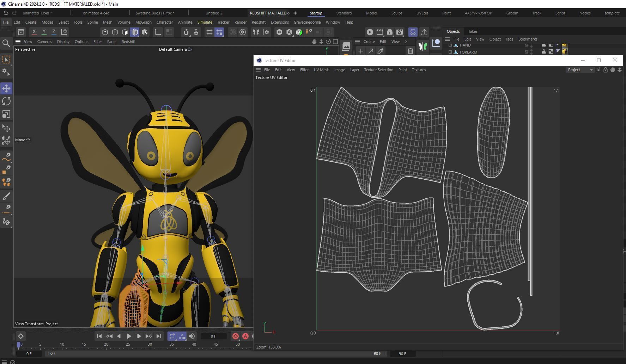The height and width of the screenshot is (364, 626).
Task: Open the UV Mesh menu in UV editor
Action: (321, 70)
